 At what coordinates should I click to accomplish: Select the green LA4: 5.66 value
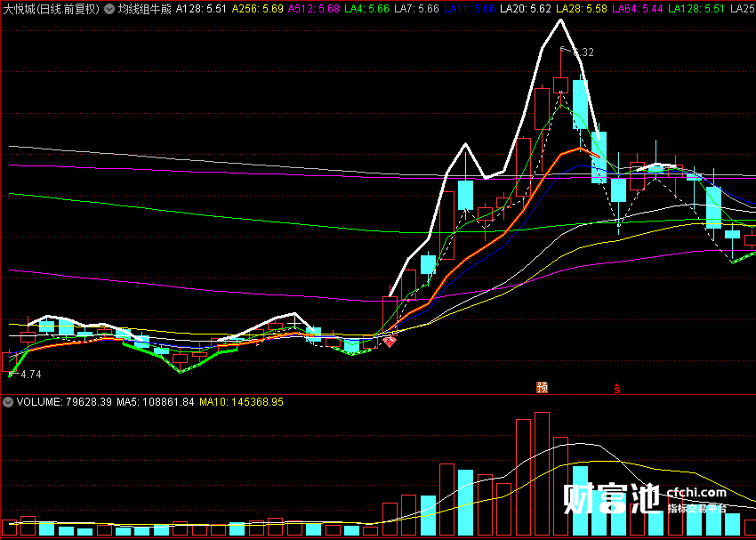point(367,9)
